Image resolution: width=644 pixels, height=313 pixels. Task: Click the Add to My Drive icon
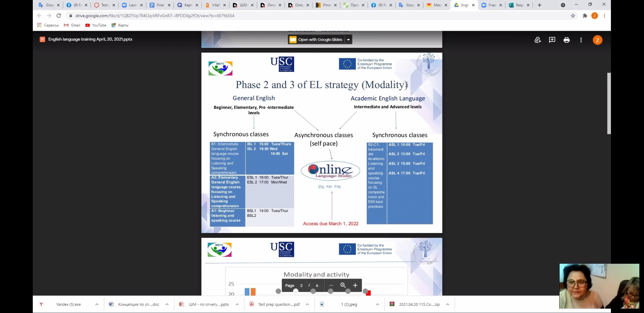click(538, 40)
